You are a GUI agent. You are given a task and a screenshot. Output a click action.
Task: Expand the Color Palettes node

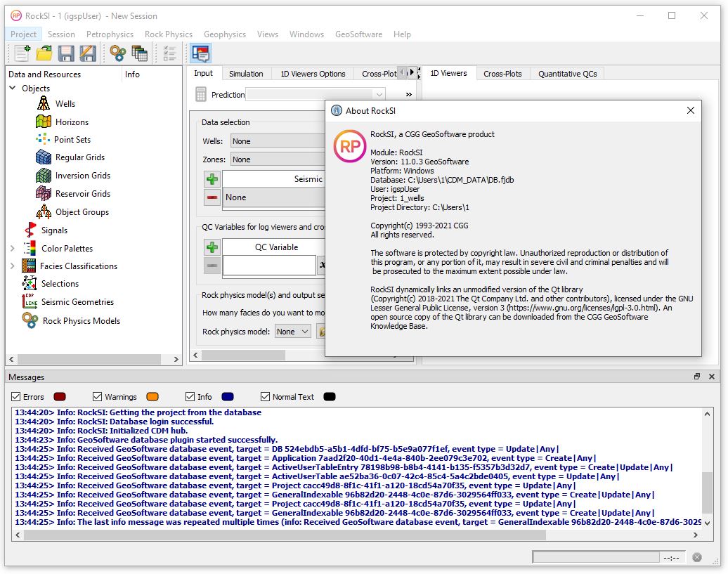click(x=13, y=248)
